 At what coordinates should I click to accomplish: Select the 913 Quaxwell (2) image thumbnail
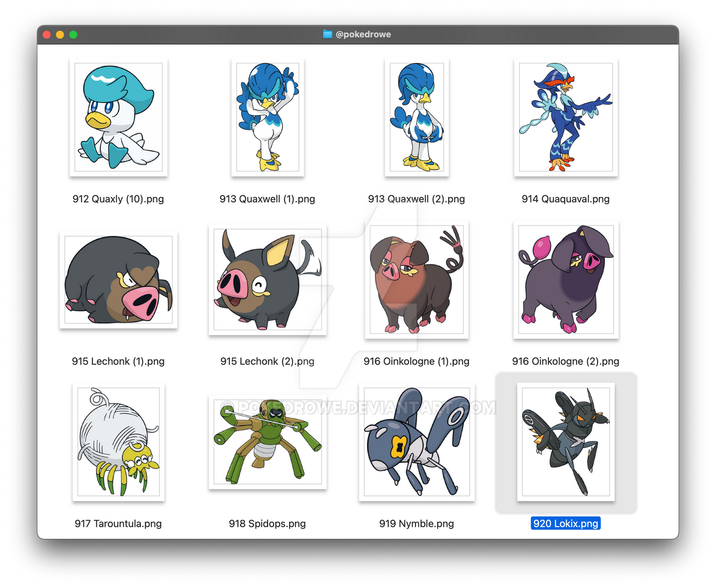pos(417,117)
